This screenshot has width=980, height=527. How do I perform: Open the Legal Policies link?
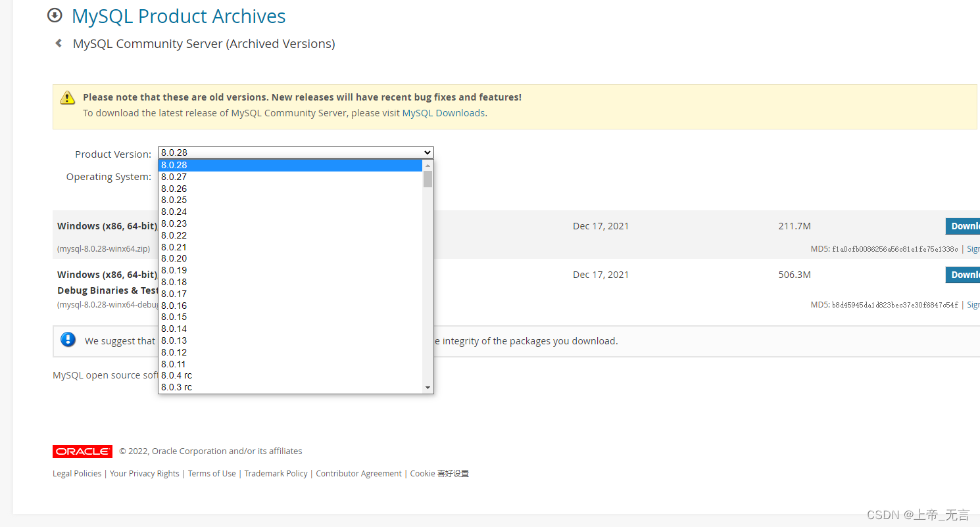pos(77,473)
